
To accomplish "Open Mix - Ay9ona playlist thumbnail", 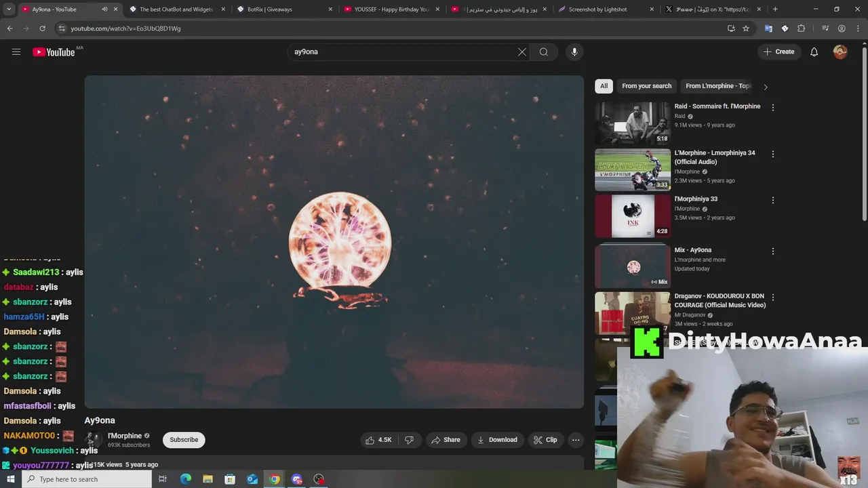I will pos(633,266).
